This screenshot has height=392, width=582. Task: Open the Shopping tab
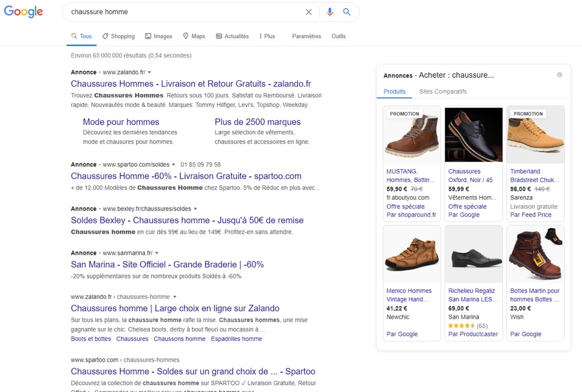coord(118,36)
